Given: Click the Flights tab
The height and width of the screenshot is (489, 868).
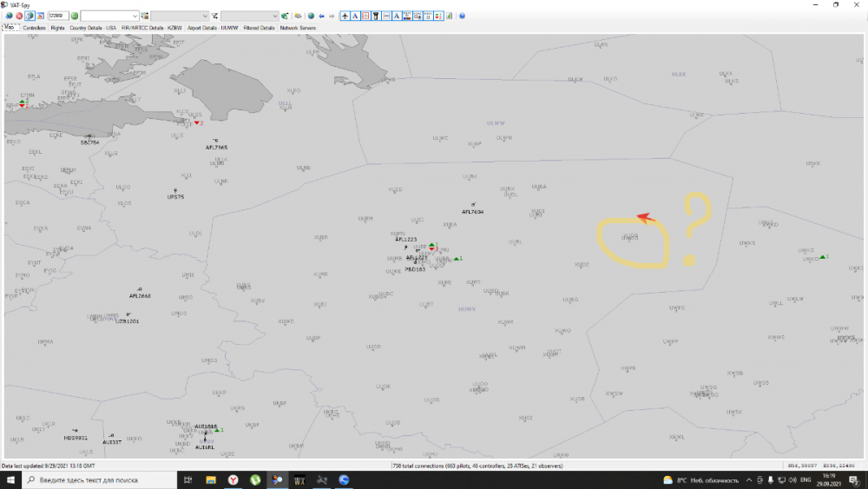Looking at the screenshot, I should [x=57, y=28].
